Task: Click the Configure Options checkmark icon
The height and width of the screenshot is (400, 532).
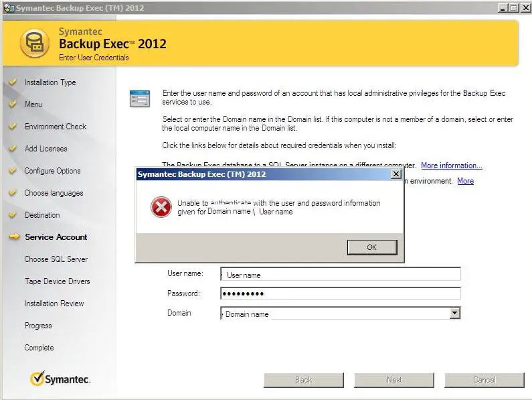Action: pyautogui.click(x=13, y=171)
